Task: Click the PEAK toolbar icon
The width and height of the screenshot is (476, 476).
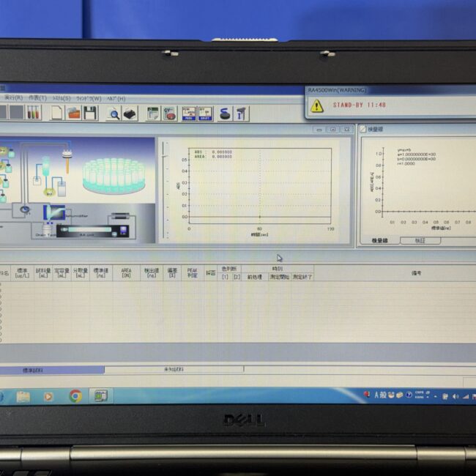Action: [188, 113]
